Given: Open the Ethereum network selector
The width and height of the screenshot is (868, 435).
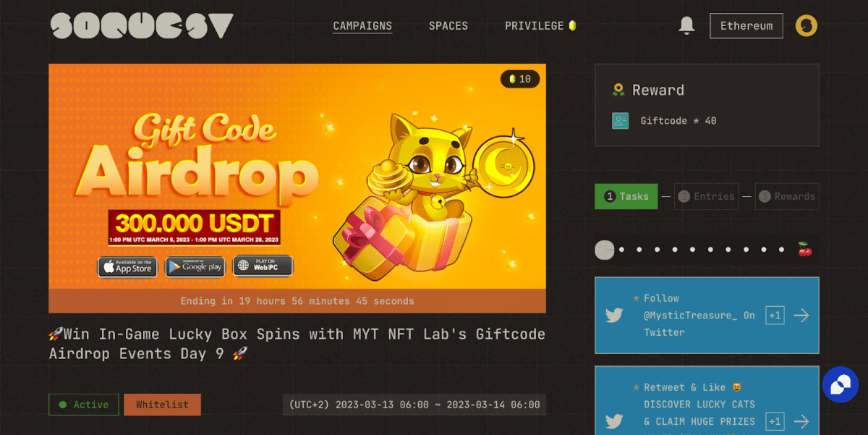Looking at the screenshot, I should (x=746, y=25).
